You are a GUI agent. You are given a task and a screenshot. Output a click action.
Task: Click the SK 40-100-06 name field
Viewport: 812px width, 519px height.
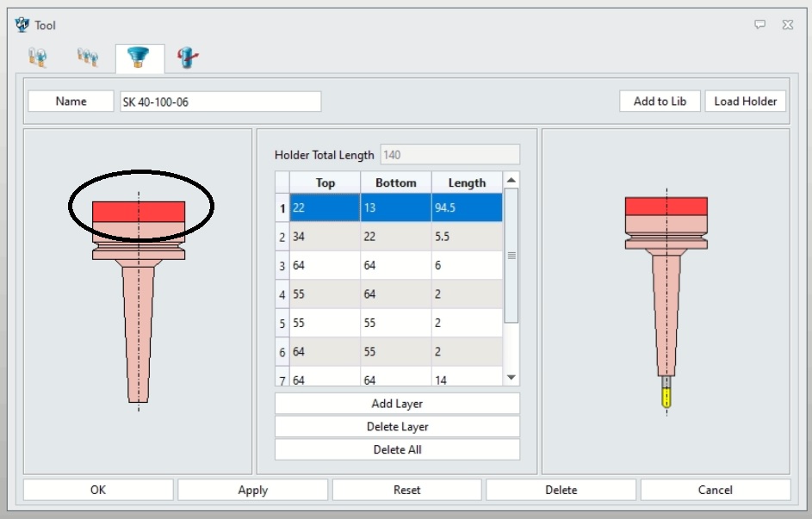(x=220, y=102)
